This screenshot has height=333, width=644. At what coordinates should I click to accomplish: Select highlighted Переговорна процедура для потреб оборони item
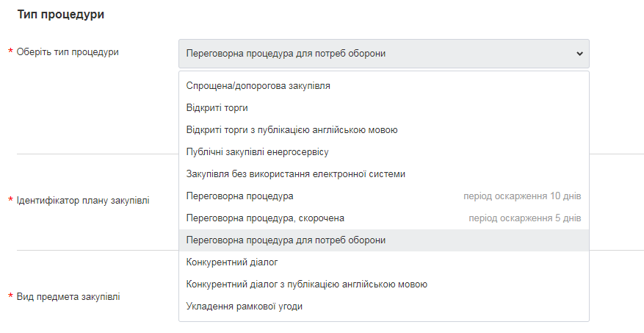pyautogui.click(x=286, y=240)
